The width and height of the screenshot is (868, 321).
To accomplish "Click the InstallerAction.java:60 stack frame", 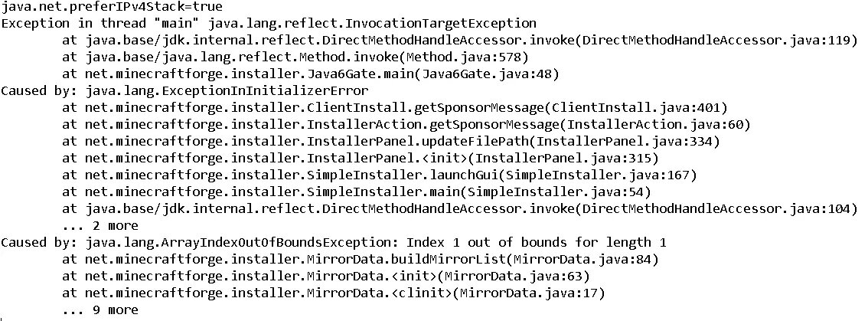I will tap(406, 125).
